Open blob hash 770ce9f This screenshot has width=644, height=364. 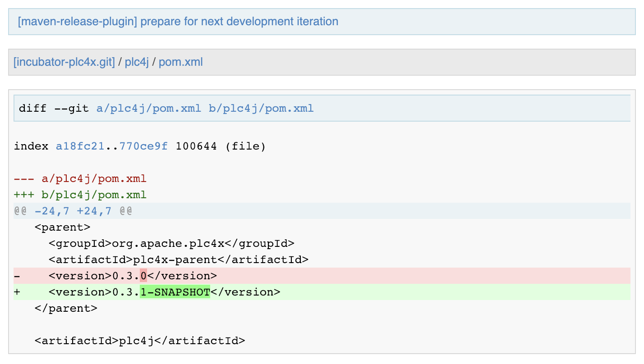pyautogui.click(x=143, y=146)
